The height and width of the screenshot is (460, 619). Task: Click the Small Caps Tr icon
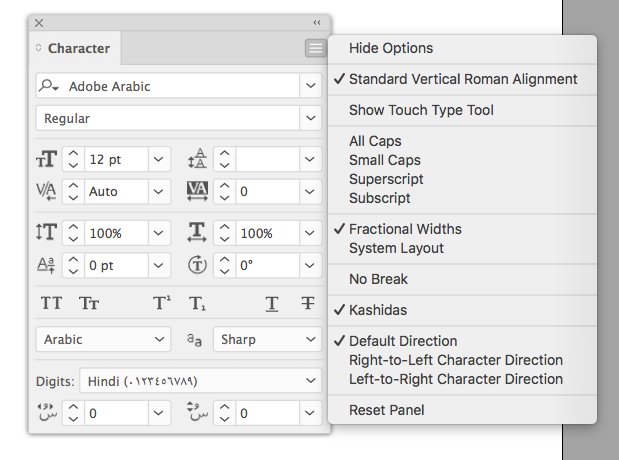click(x=89, y=304)
